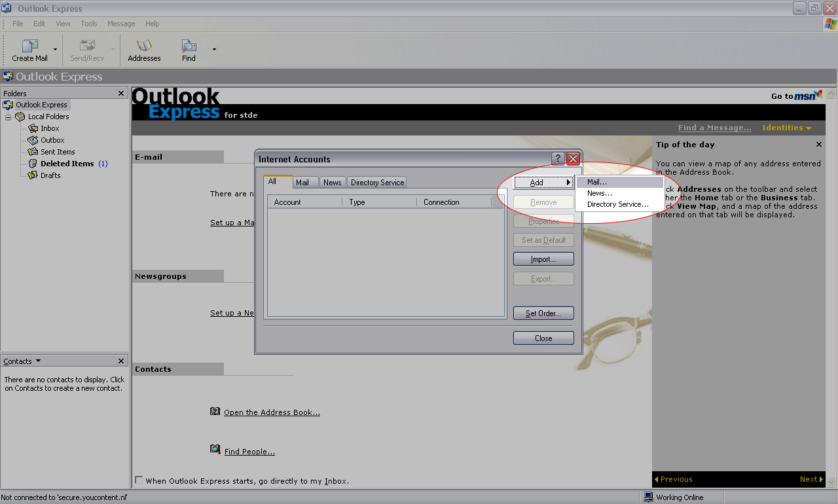Show the Next tip of the day

(x=811, y=479)
